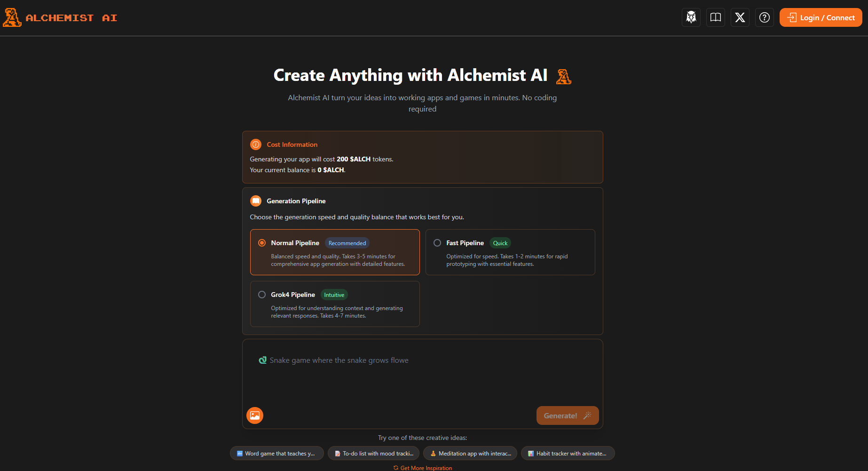
Task: Click the Generate! button
Action: point(568,415)
